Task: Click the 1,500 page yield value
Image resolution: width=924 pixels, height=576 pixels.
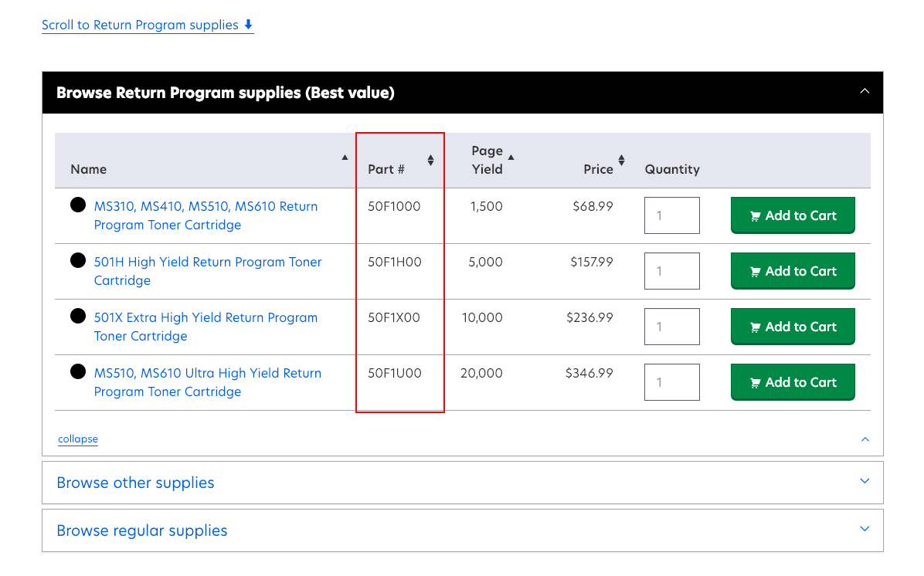Action: [x=486, y=207]
